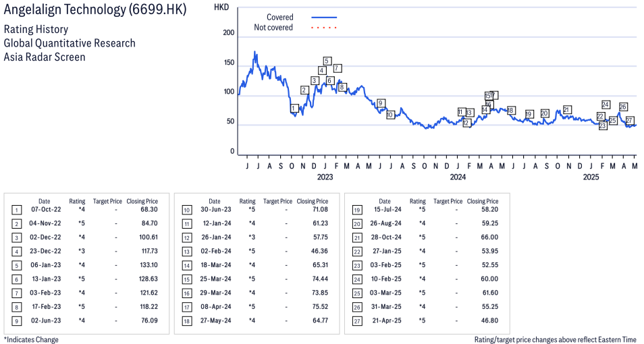Click chart marker 7 near February 2023
Viewport: 644px width, 344px height.
point(338,68)
